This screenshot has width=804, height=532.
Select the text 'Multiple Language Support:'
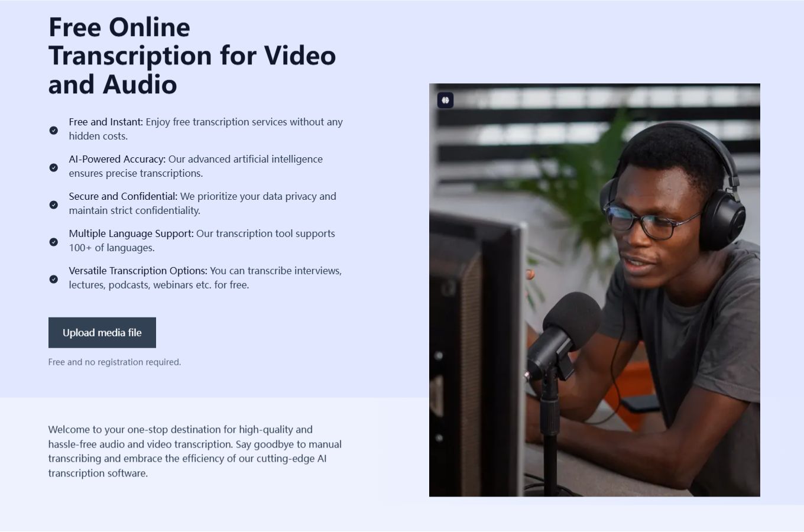[x=131, y=233]
